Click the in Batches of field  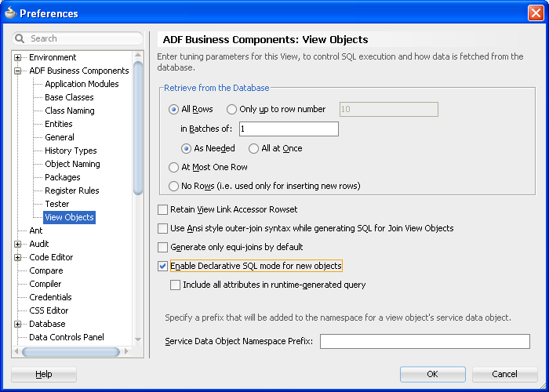pyautogui.click(x=289, y=129)
